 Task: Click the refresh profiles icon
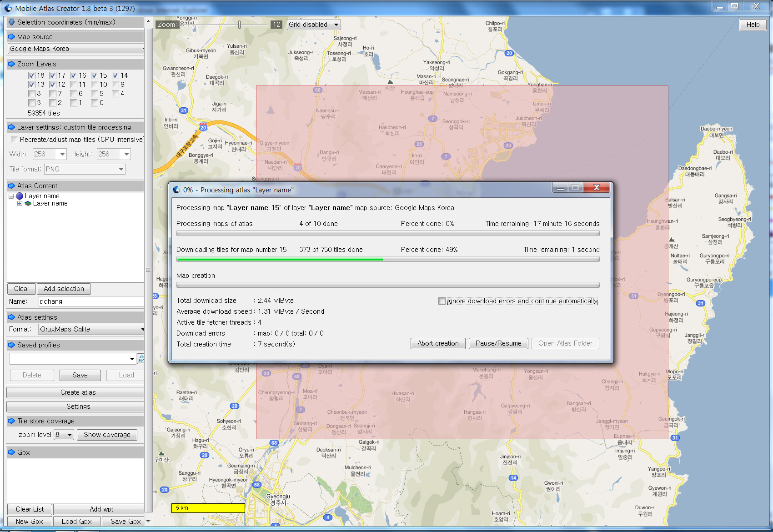[141, 359]
